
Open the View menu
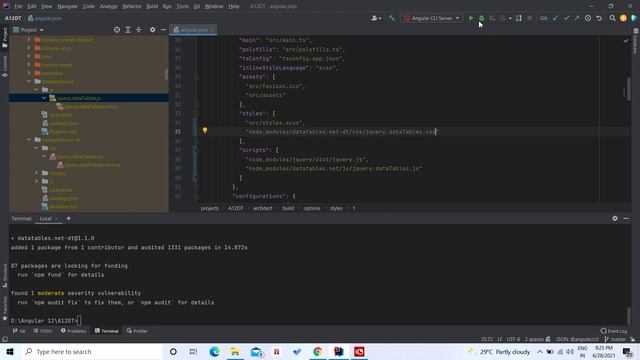click(46, 6)
